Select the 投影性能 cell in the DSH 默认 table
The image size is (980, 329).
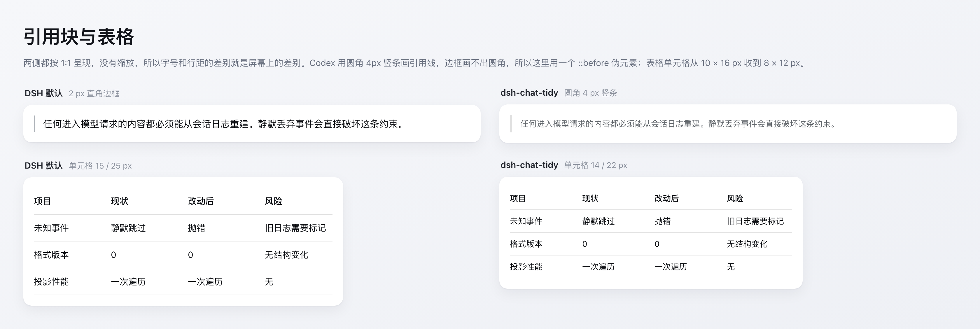51,281
